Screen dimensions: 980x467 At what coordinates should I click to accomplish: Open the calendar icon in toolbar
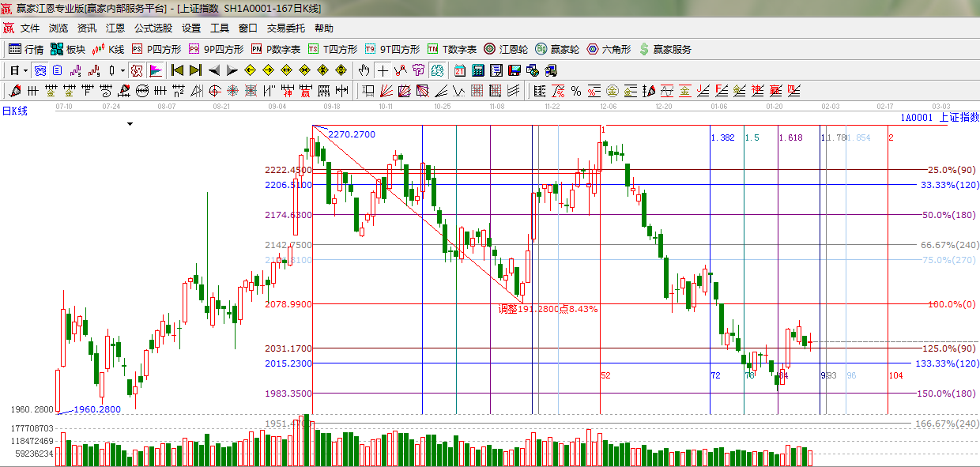point(458,70)
